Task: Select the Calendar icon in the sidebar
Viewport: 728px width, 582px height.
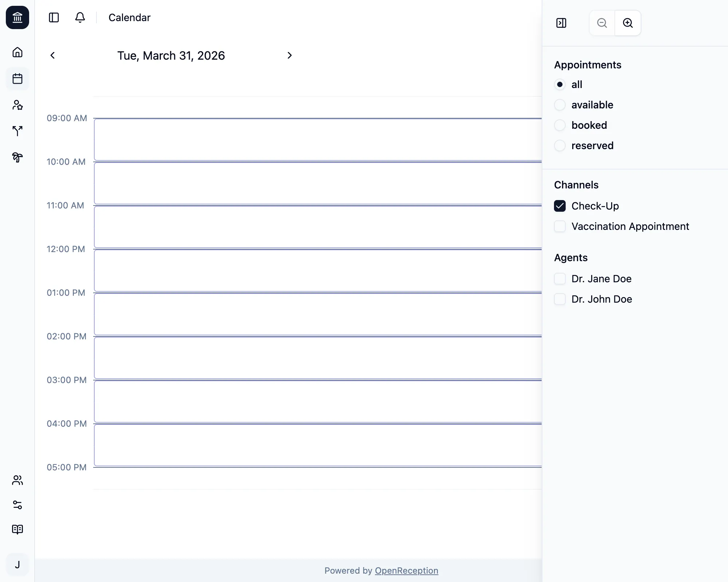Action: (x=17, y=79)
